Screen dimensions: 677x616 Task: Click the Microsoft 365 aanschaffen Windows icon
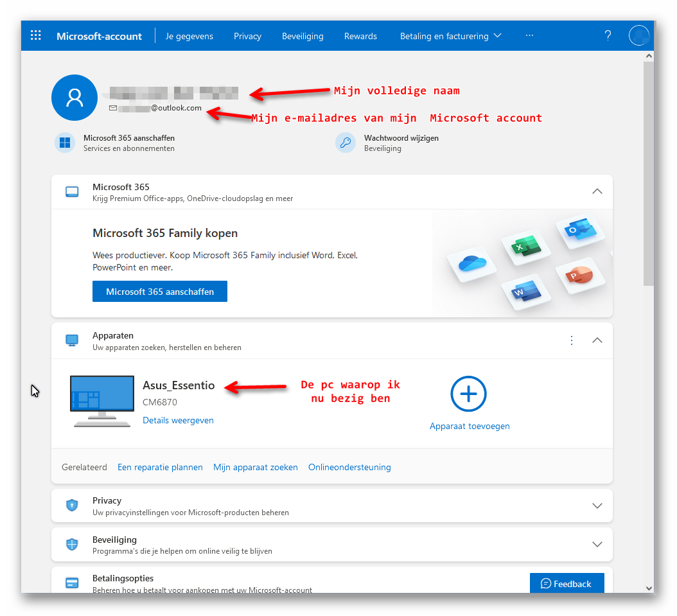click(x=65, y=143)
